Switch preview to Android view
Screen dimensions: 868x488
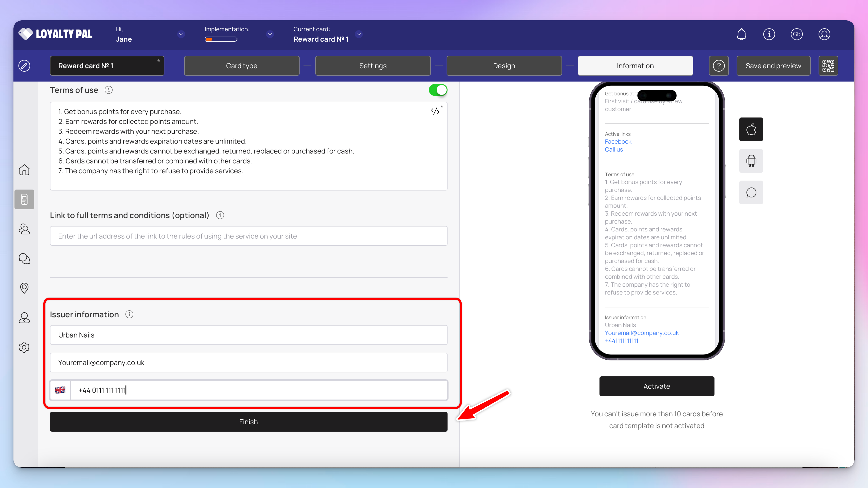751,161
